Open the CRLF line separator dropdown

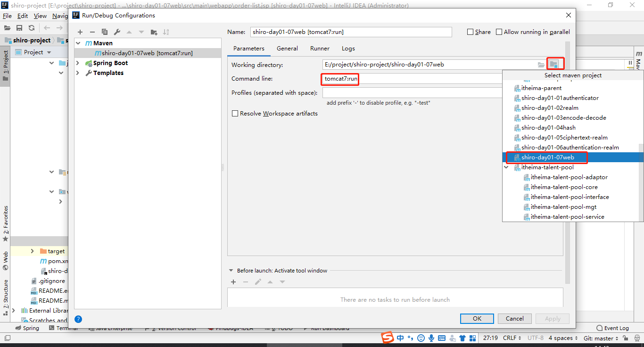click(512, 338)
